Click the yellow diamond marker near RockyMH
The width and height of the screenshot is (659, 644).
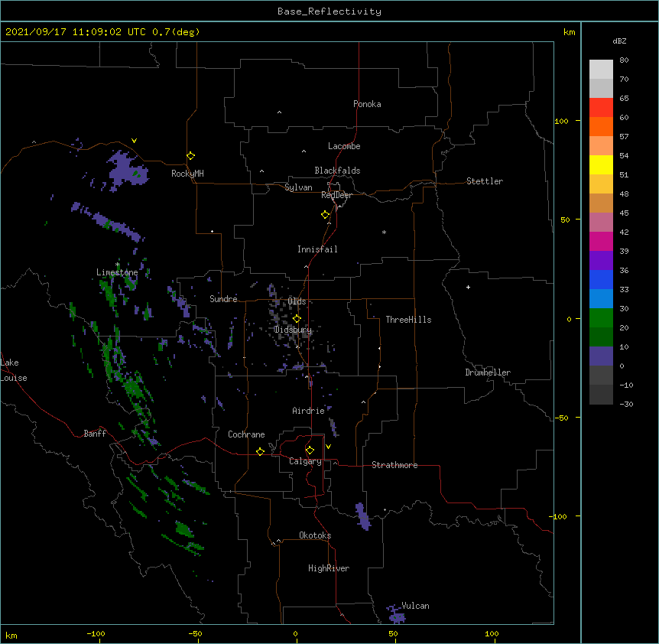190,156
